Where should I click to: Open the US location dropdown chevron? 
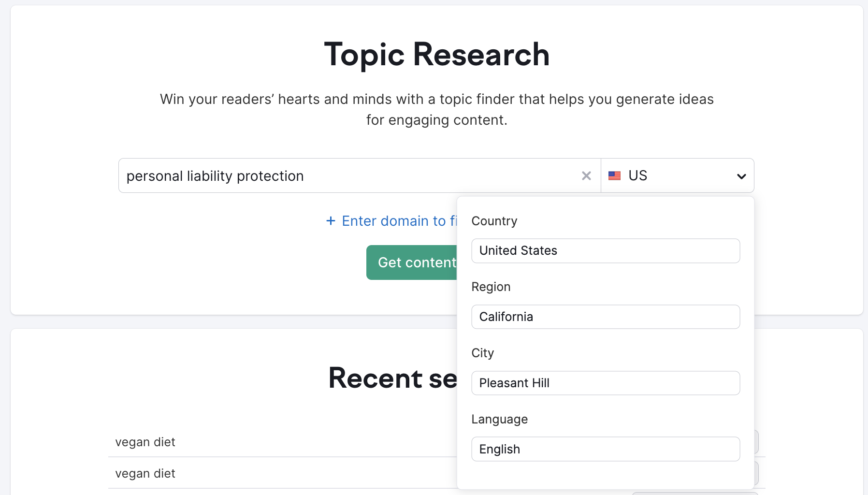pyautogui.click(x=740, y=176)
